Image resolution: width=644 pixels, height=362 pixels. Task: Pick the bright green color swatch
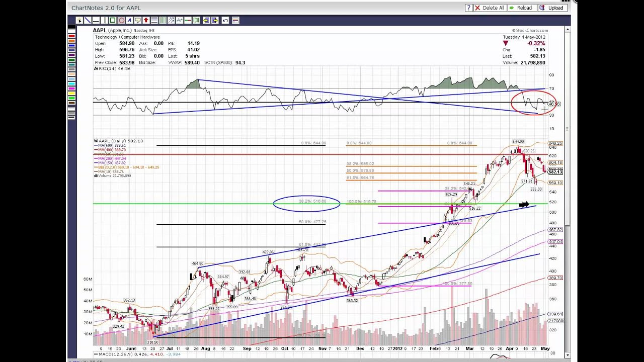[x=71, y=98]
